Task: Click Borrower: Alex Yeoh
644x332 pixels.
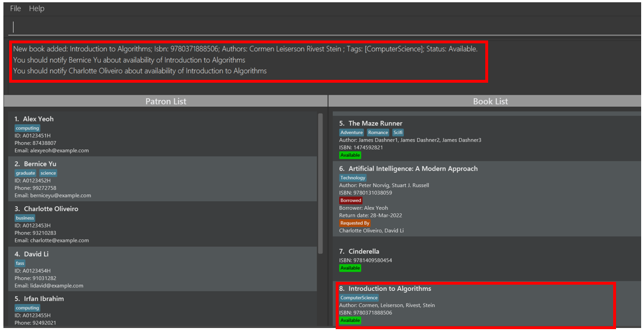Action: 364,208
